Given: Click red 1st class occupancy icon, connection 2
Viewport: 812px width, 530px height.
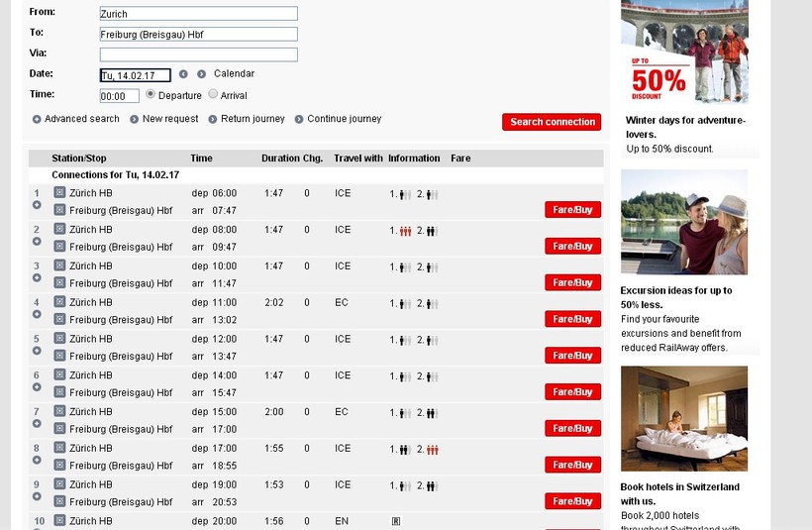Looking at the screenshot, I should (405, 231).
